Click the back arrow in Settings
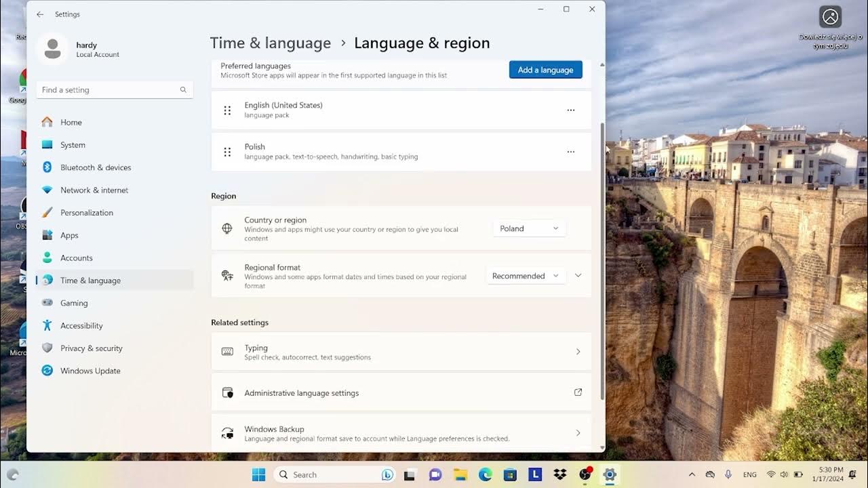 click(x=40, y=14)
